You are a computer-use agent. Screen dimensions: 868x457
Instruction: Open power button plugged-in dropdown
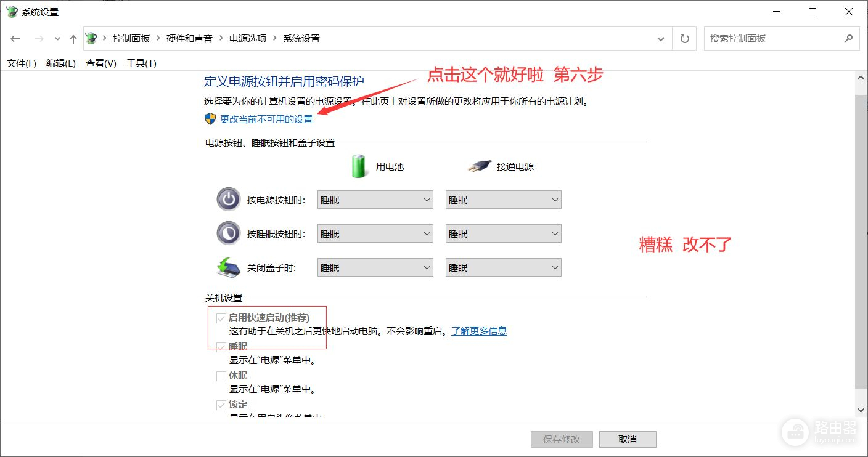pyautogui.click(x=504, y=200)
